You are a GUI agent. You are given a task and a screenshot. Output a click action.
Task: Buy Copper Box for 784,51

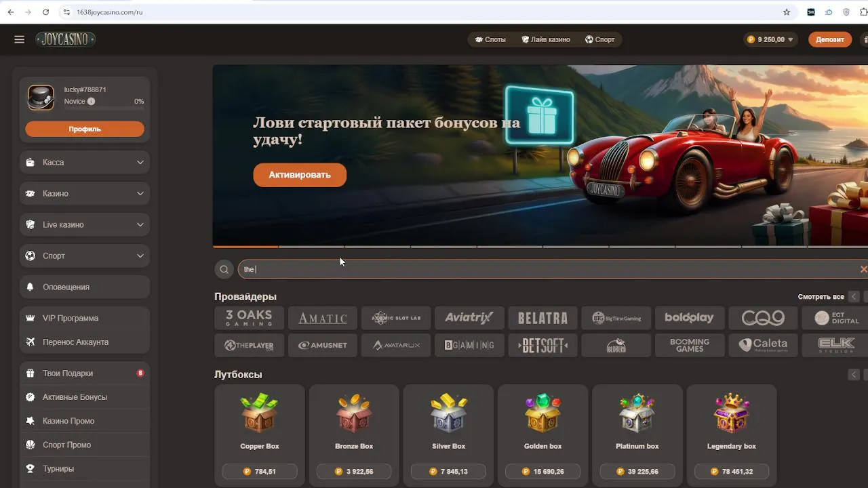260,472
